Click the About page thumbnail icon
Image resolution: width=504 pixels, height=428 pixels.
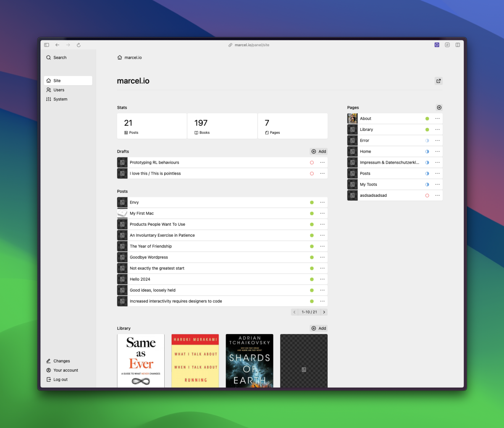[352, 119]
